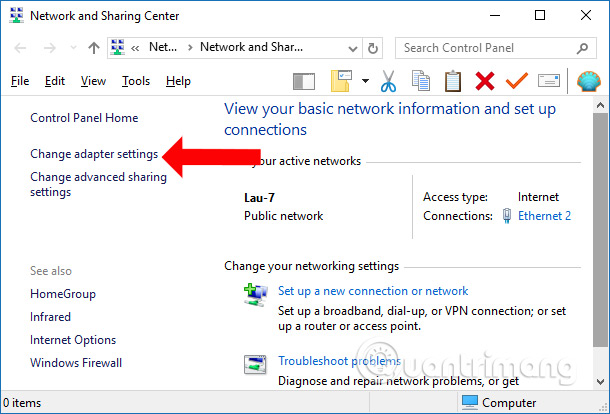Click the Computer icon in status bar
Viewport: 610px width, 414px height.
click(x=470, y=402)
